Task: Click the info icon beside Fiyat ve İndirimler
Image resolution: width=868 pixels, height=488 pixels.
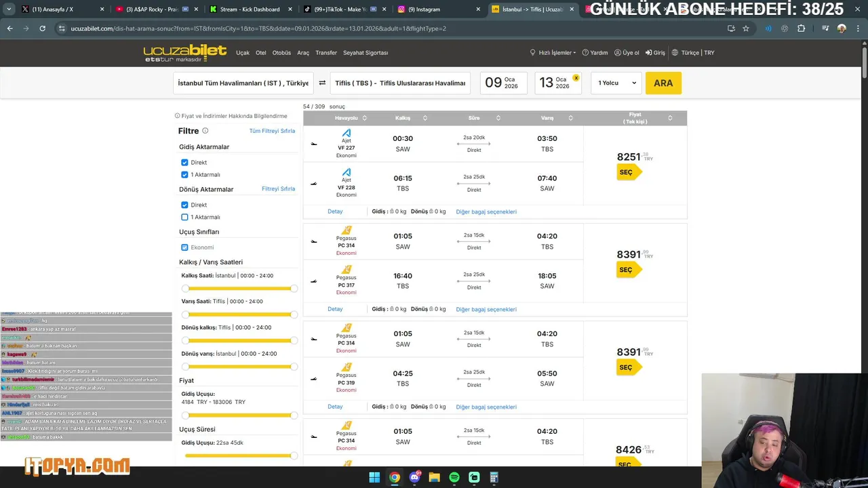Action: [178, 116]
